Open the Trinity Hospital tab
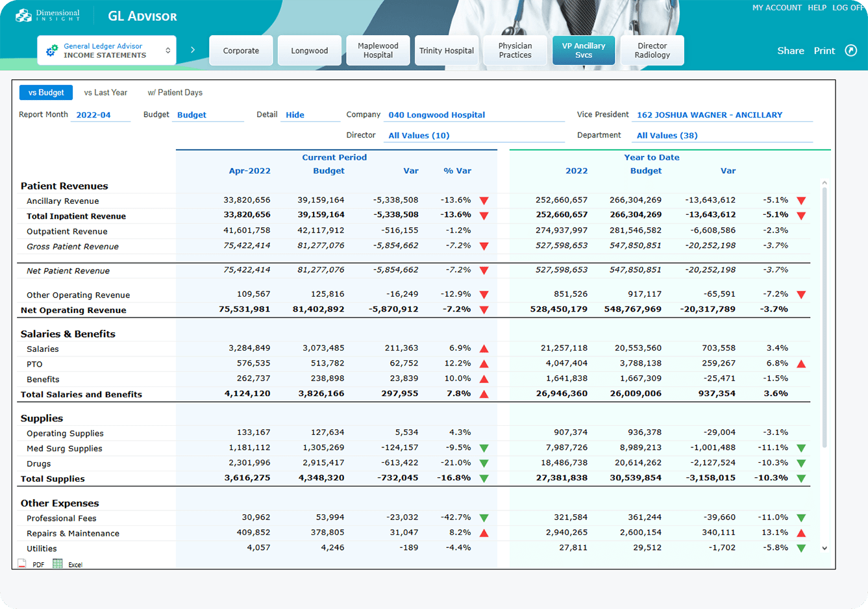868x609 pixels. coord(447,51)
